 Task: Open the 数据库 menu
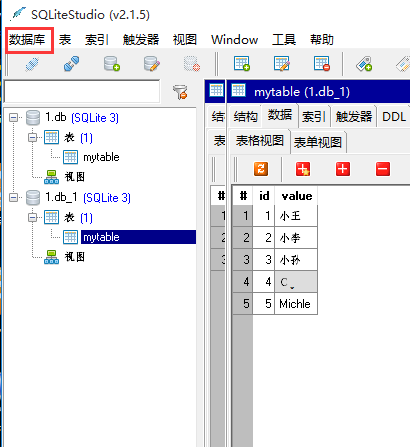(x=27, y=40)
